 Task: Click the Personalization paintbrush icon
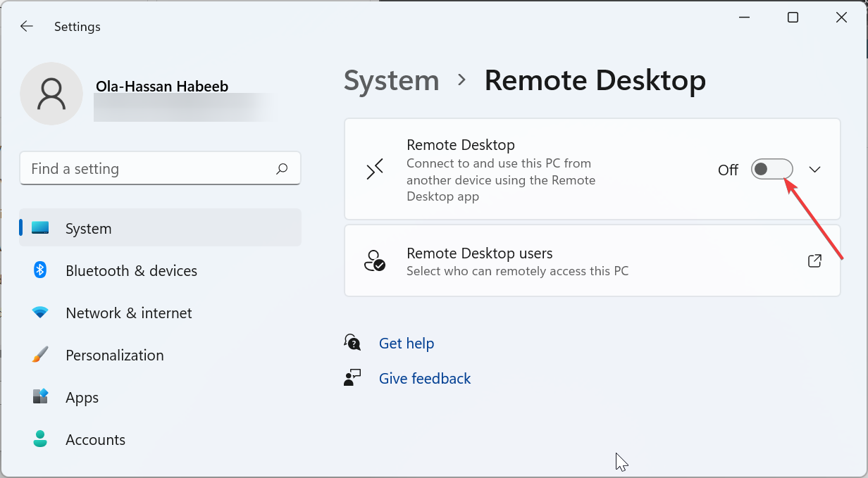click(x=40, y=355)
